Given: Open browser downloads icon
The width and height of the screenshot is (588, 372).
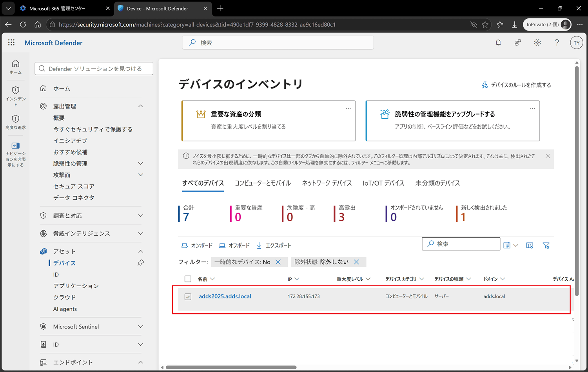Looking at the screenshot, I should pos(514,24).
